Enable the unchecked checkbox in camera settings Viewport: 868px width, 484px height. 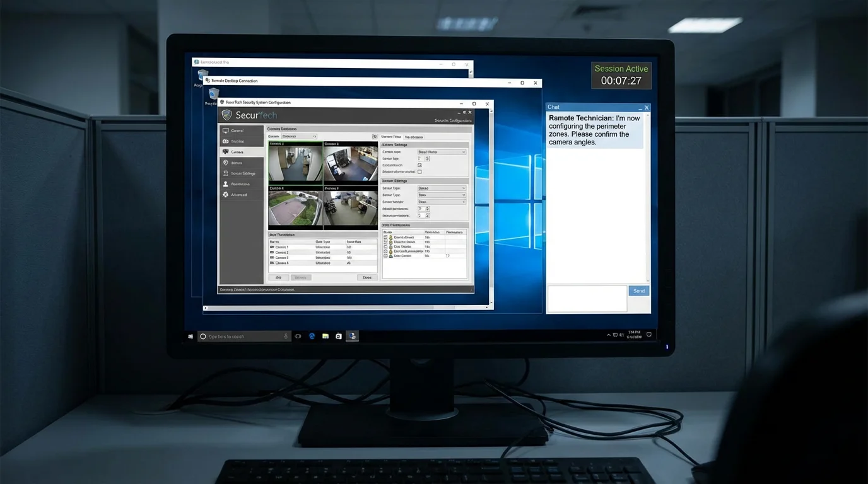pyautogui.click(x=420, y=171)
